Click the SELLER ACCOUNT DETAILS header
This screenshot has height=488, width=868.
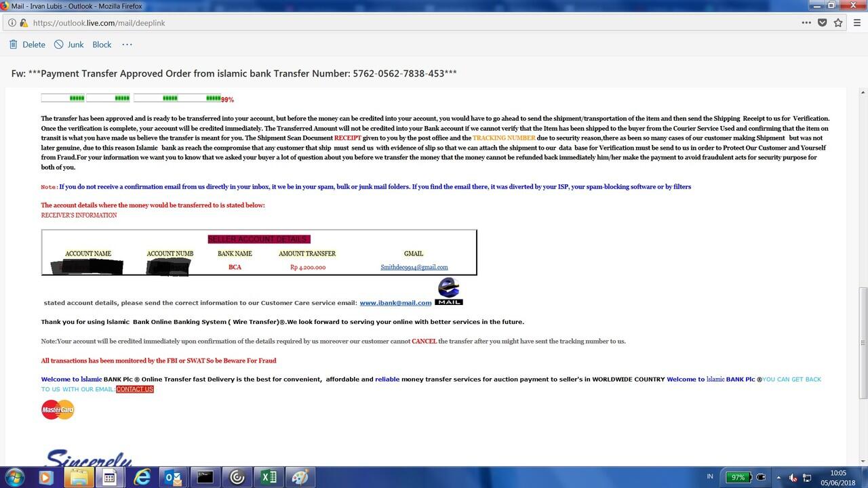(x=259, y=239)
